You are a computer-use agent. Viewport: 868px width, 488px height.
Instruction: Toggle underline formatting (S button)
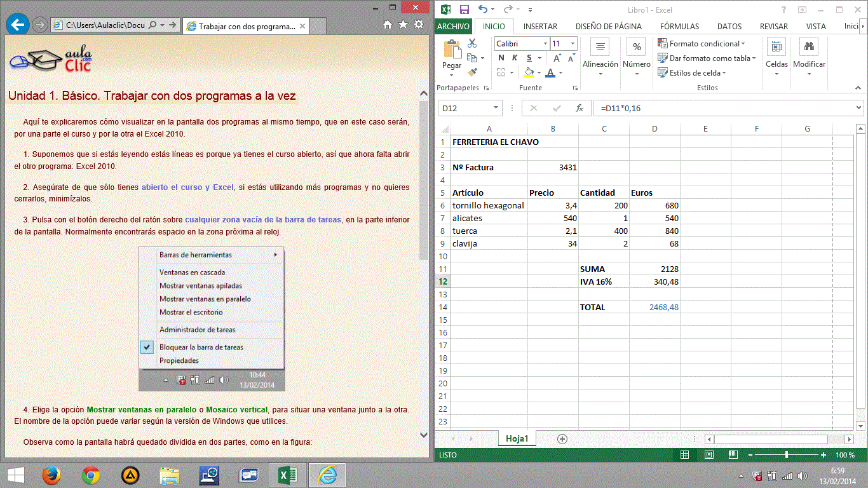point(529,58)
